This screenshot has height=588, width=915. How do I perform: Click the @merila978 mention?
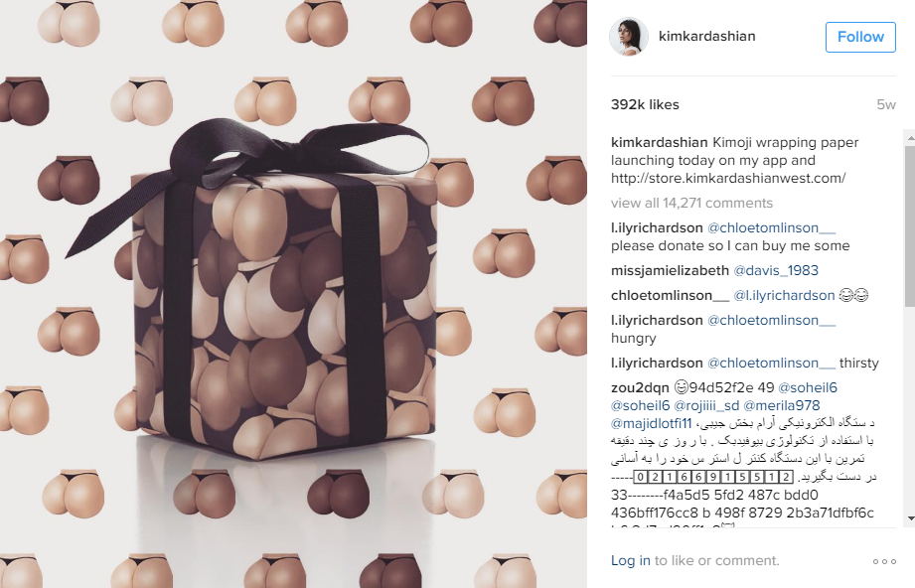[781, 405]
